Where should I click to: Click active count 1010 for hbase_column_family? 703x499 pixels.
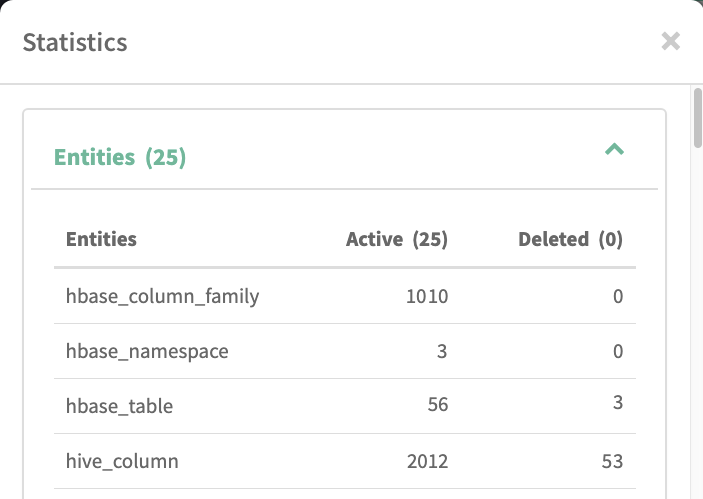[428, 296]
